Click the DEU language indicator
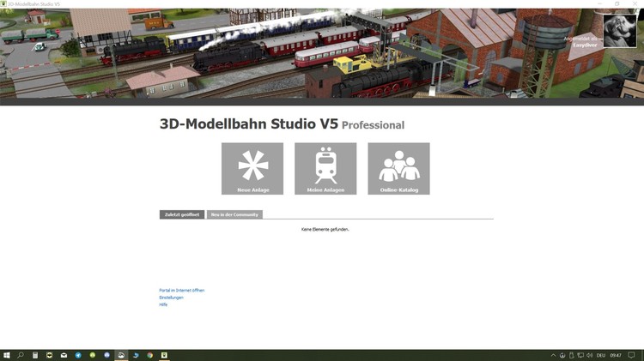Screen dimensions: 644x361 [601, 355]
